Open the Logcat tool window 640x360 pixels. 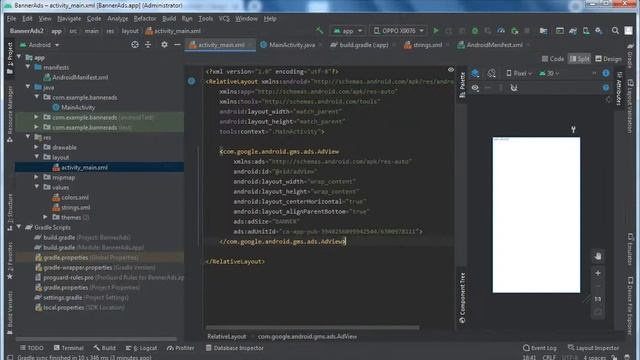pyautogui.click(x=141, y=348)
